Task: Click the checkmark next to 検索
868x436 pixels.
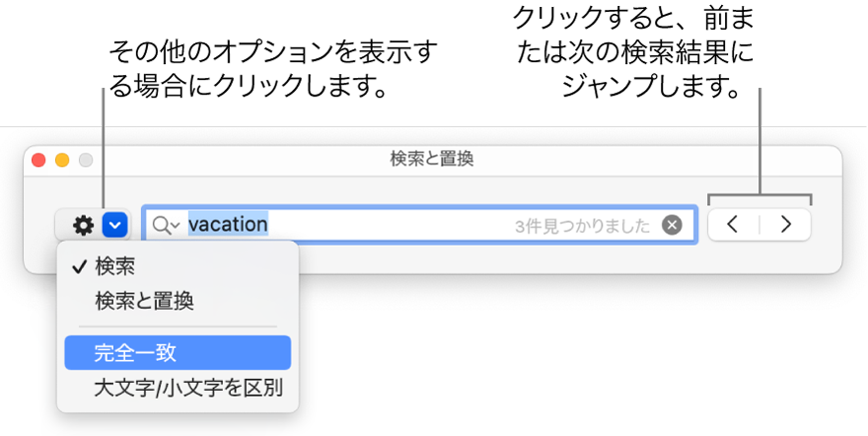Action: (x=80, y=267)
